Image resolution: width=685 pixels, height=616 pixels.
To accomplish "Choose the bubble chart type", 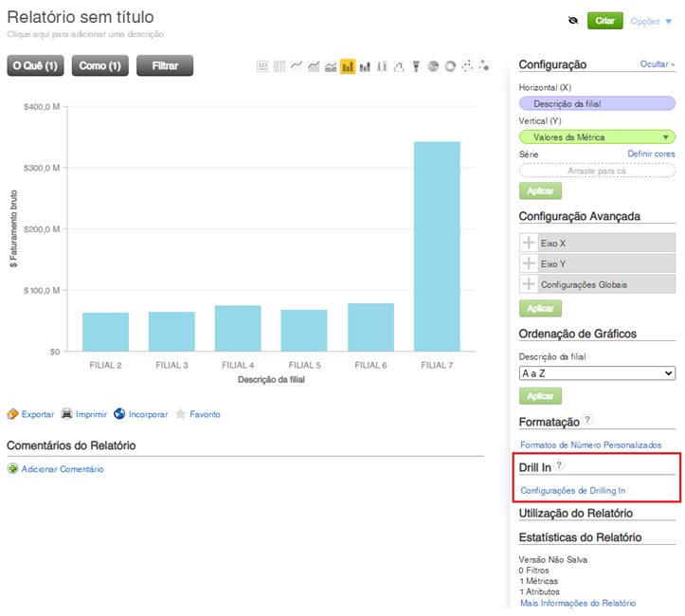I will tap(484, 66).
